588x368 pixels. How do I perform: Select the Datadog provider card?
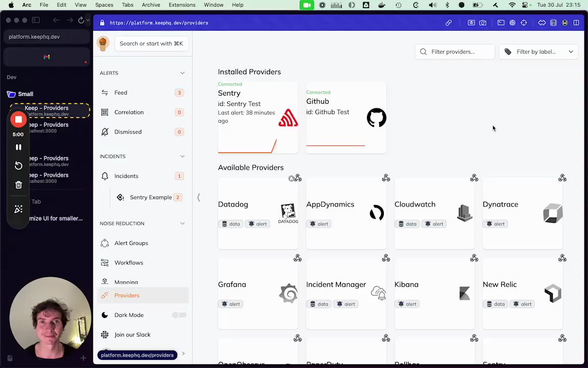[258, 213]
